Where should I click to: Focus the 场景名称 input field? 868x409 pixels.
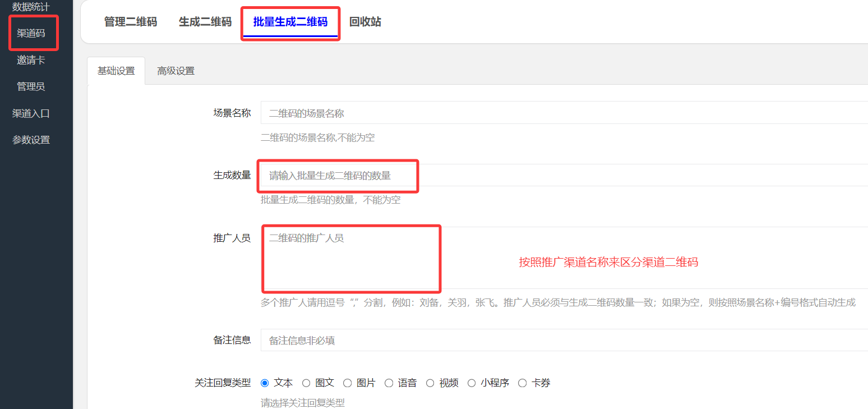(x=564, y=113)
